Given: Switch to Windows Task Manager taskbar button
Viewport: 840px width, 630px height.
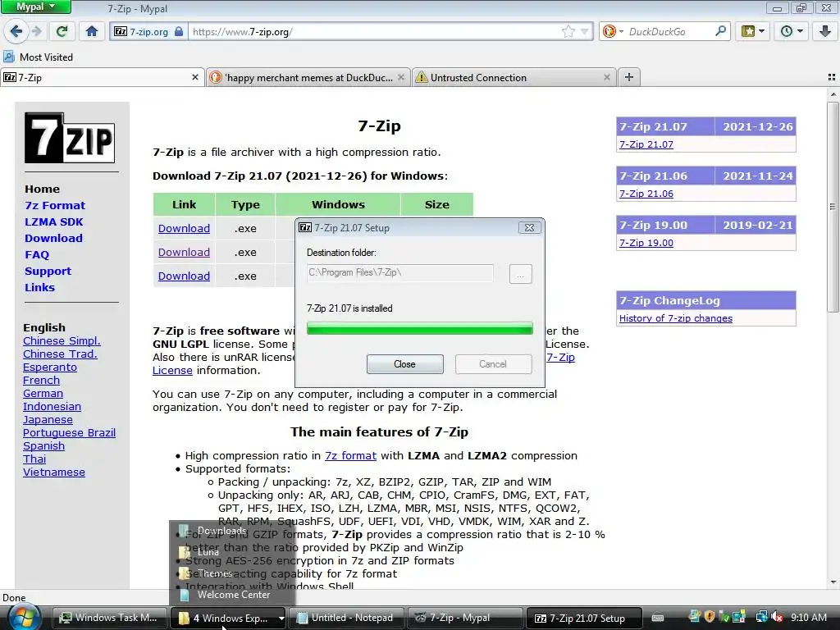Looking at the screenshot, I should coord(109,619).
